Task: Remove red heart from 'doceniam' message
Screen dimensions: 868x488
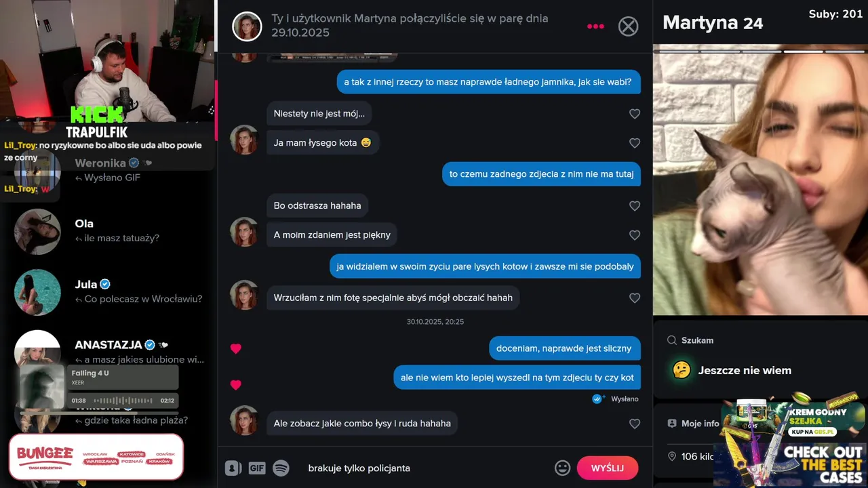Action: point(236,348)
